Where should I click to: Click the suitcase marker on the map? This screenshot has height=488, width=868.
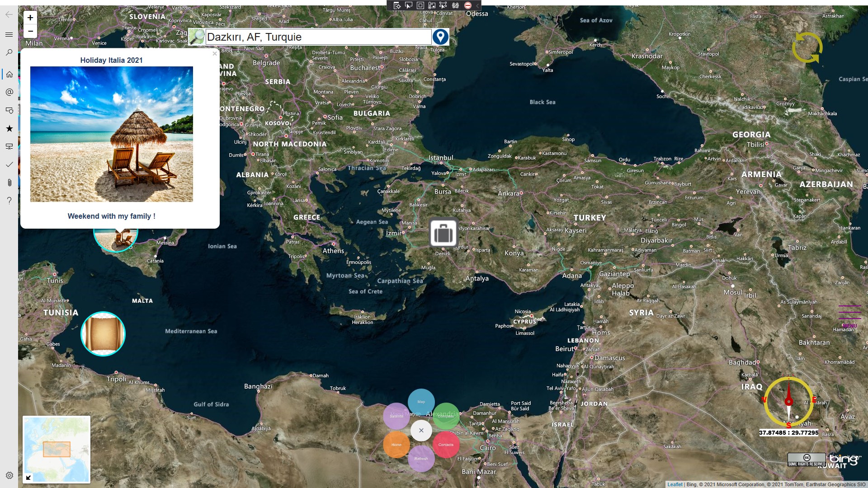tap(443, 233)
